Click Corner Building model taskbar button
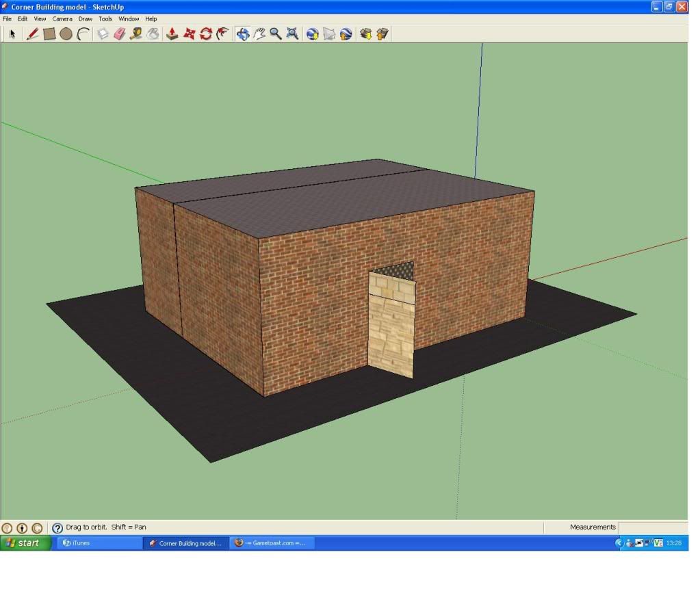 click(x=185, y=542)
